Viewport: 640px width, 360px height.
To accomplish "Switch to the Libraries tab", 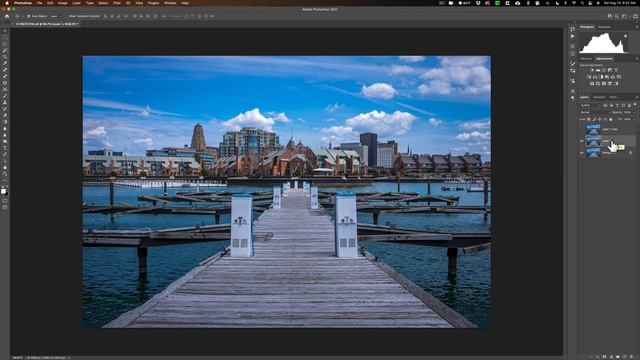I will click(x=586, y=59).
